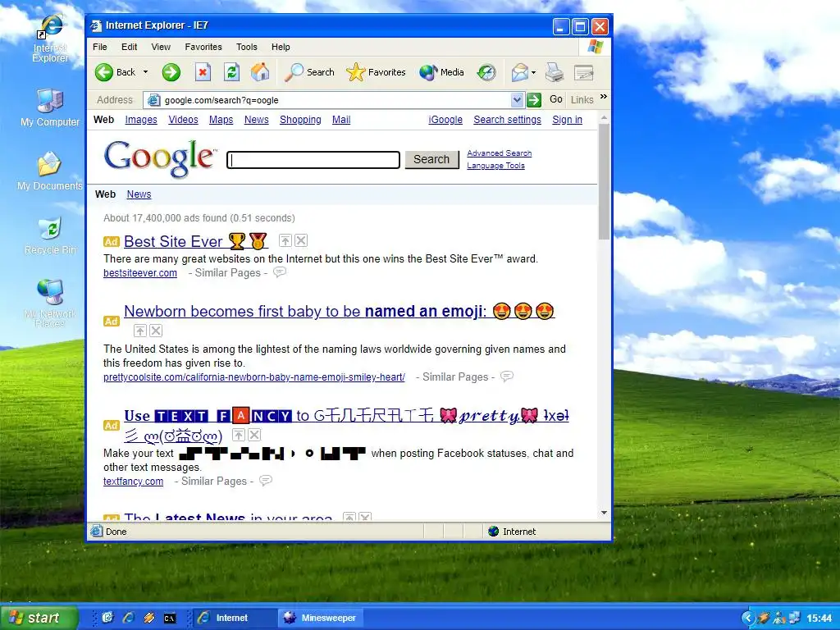The image size is (840, 630).
Task: Click the scrollbar down arrow
Action: point(604,513)
